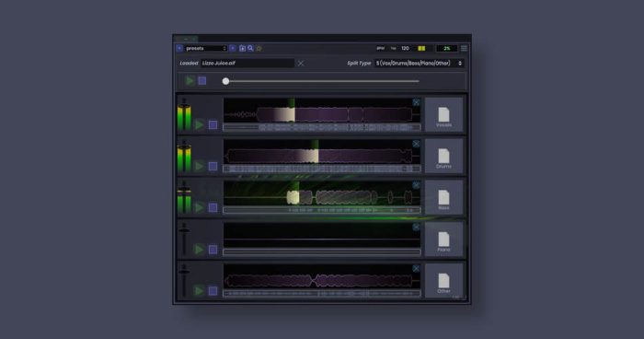
Task: Play the main loaded track
Action: click(x=190, y=81)
